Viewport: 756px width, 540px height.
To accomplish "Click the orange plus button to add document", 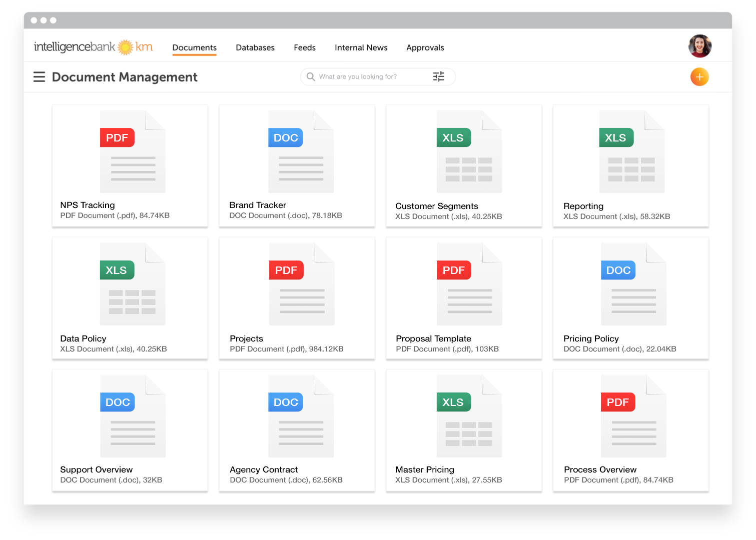I will click(x=699, y=76).
